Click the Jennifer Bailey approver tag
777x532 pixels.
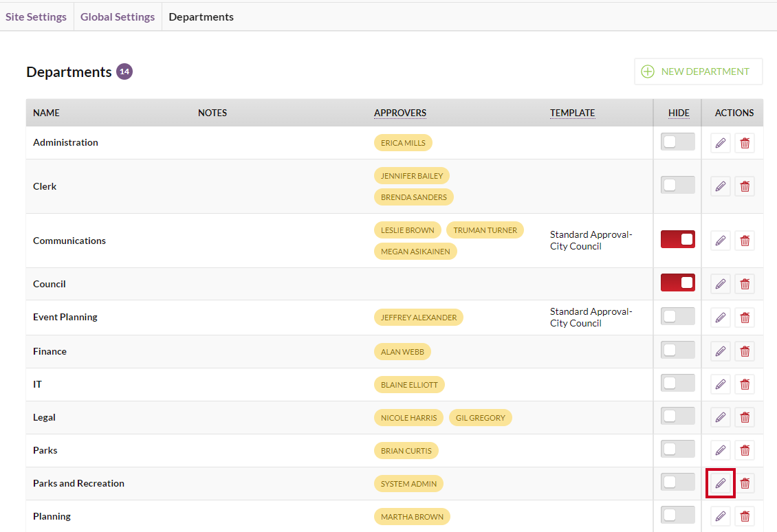(x=412, y=176)
